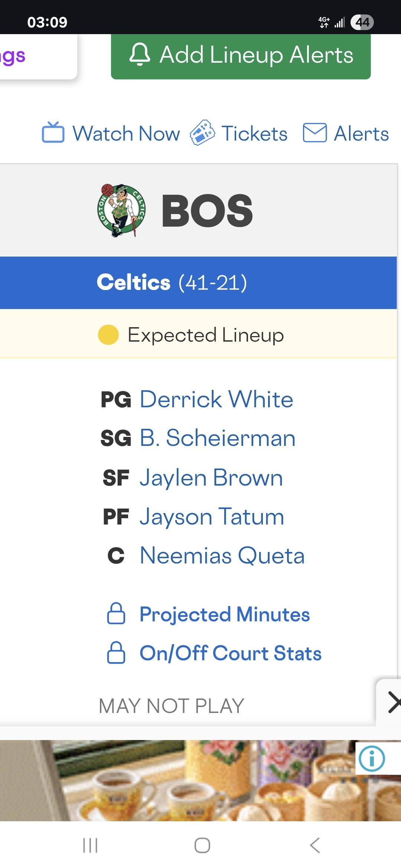Tap the lock icon beside Projected Minutes
The height and width of the screenshot is (868, 401).
pos(116,614)
